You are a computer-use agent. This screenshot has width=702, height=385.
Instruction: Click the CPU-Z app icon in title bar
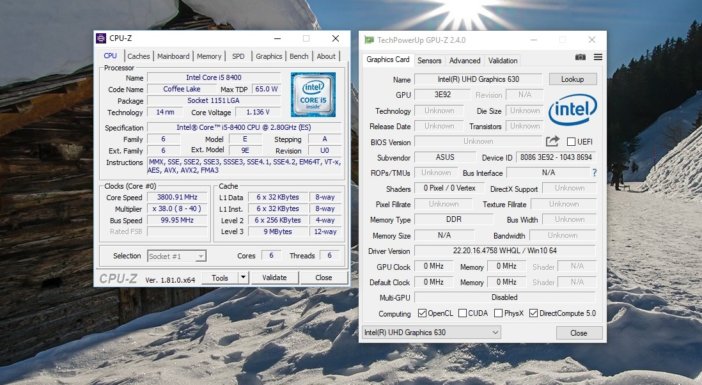101,38
